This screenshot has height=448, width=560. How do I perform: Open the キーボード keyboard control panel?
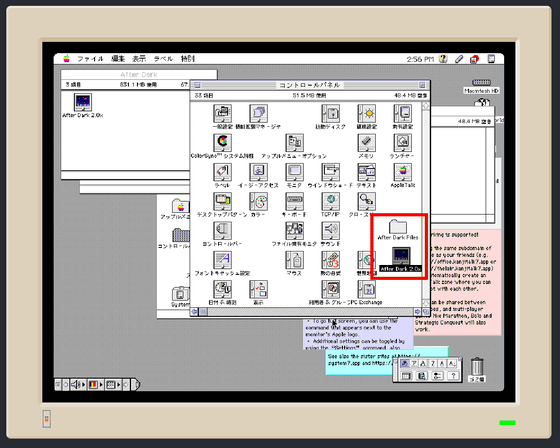tap(294, 201)
